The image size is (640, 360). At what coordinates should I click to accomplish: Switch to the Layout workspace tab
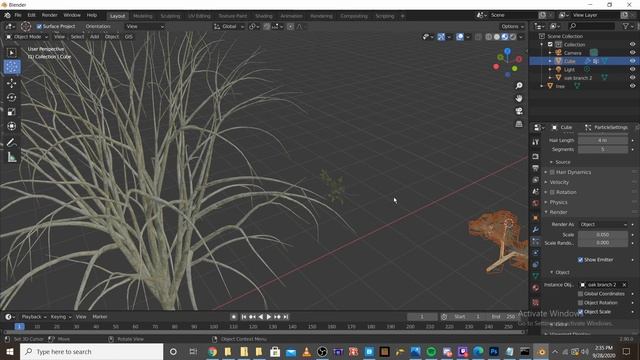[x=118, y=16]
